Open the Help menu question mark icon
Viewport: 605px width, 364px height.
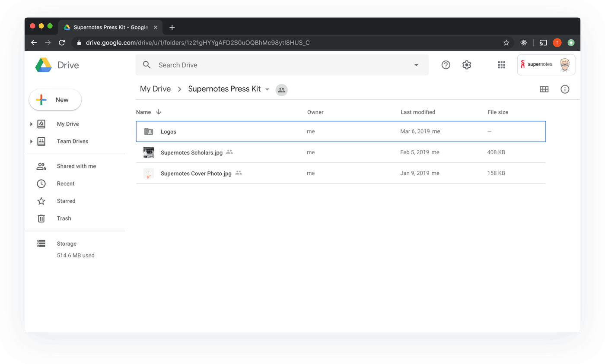pyautogui.click(x=446, y=65)
